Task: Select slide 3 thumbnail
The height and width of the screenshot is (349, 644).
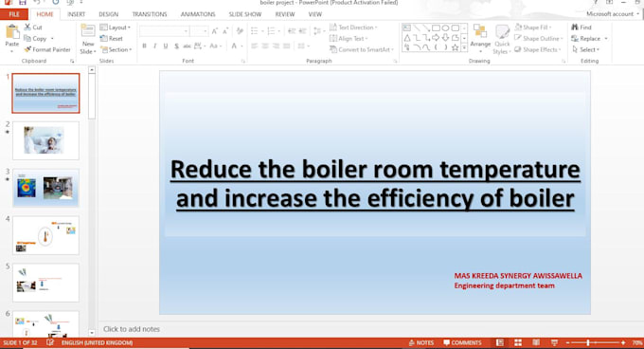Action: coord(45,188)
